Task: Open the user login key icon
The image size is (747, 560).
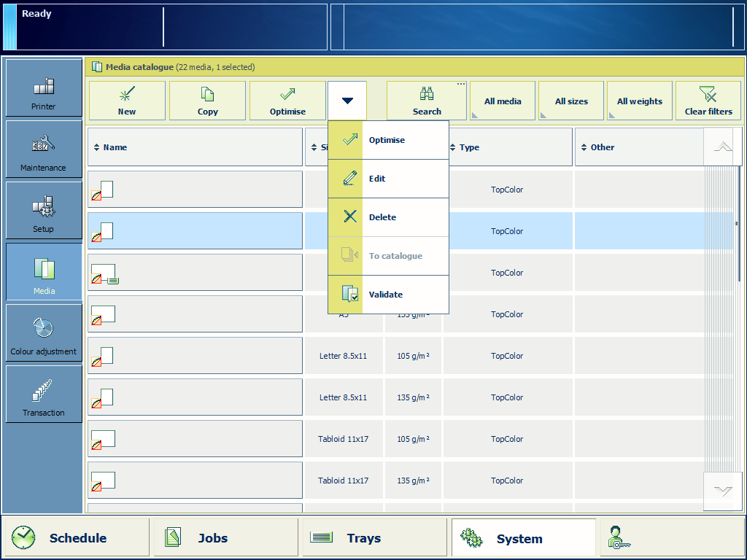Action: click(x=619, y=538)
